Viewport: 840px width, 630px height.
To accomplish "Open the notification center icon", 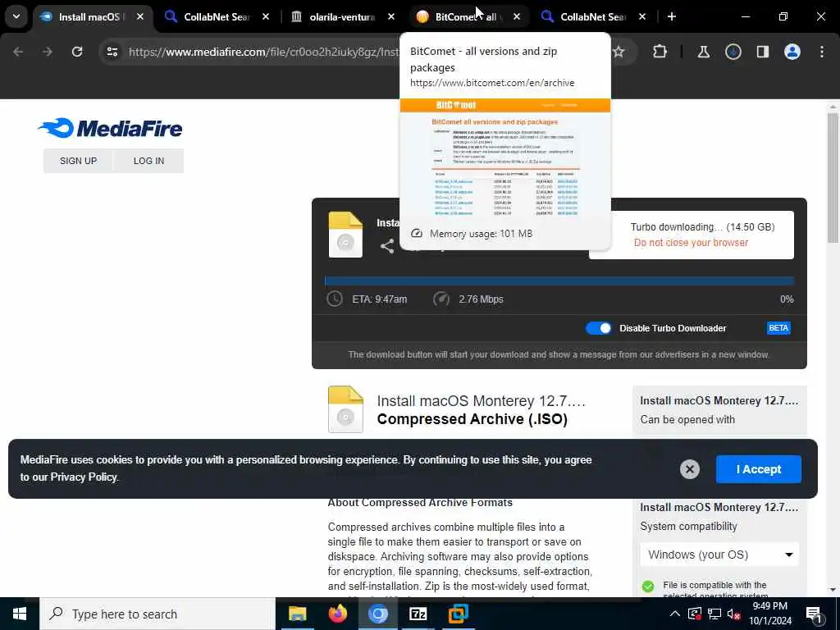I will point(814,614).
